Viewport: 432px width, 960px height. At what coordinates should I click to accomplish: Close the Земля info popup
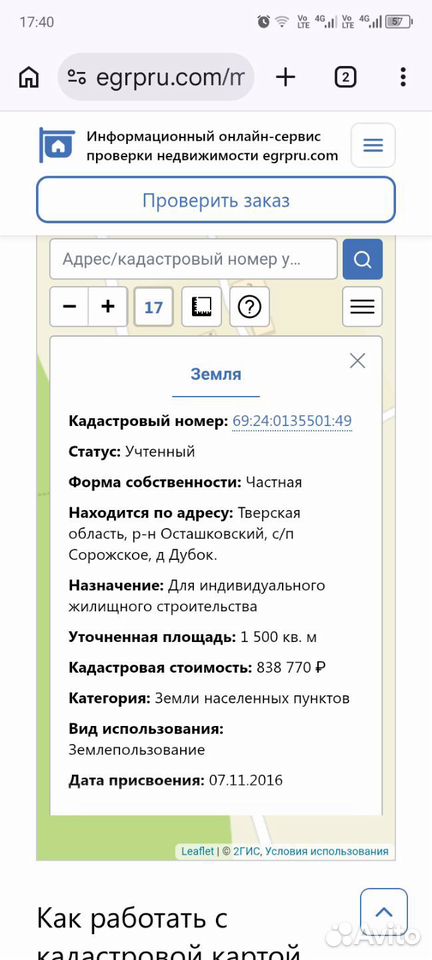click(x=357, y=361)
